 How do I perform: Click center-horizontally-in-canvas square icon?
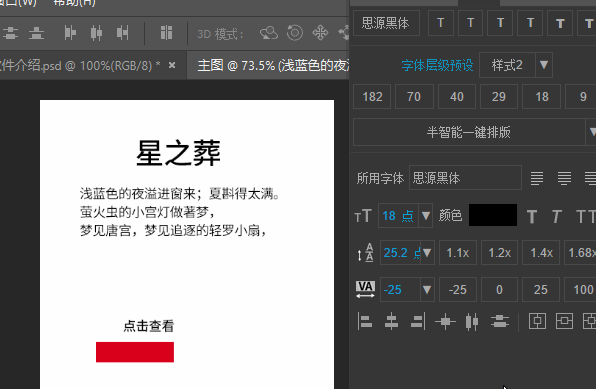[537, 321]
